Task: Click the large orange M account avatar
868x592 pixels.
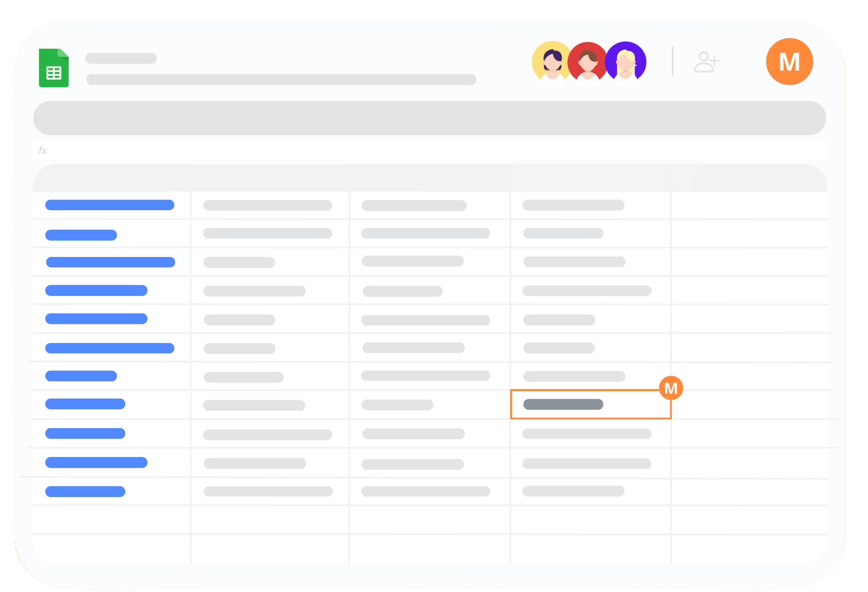Action: click(x=789, y=62)
